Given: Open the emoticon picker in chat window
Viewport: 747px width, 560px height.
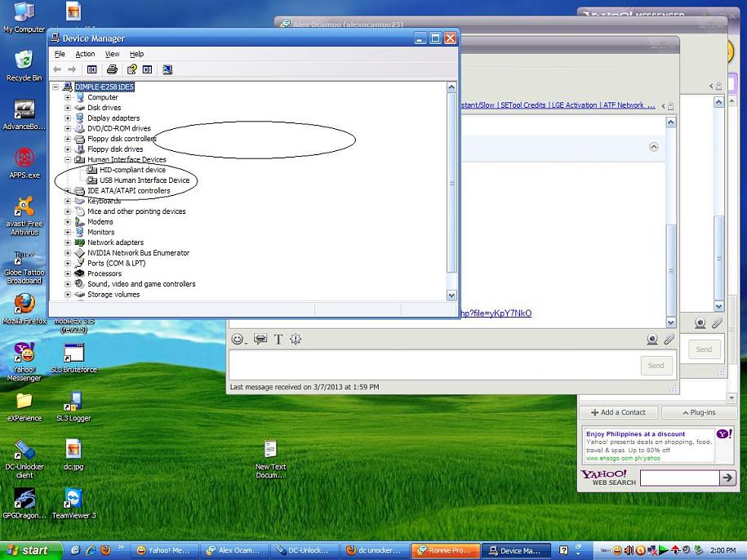Looking at the screenshot, I should pyautogui.click(x=238, y=339).
